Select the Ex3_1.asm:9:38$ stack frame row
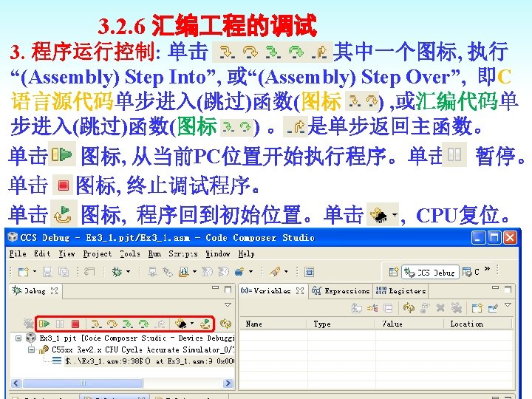532x399 pixels. pos(143,361)
